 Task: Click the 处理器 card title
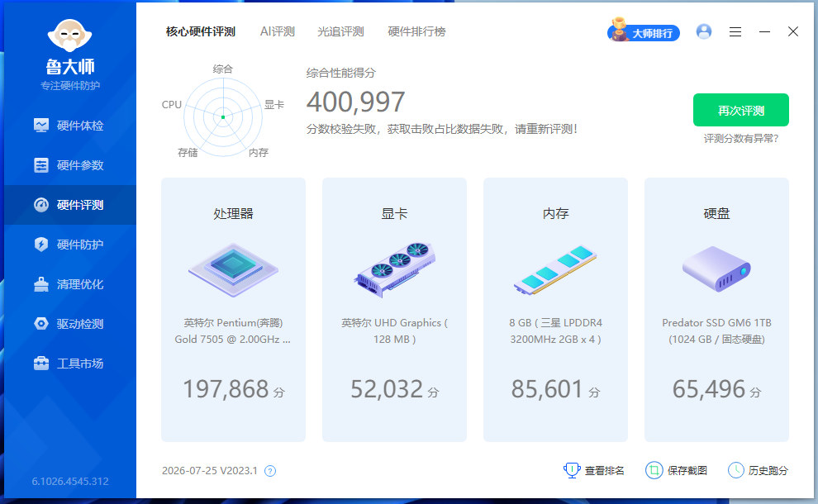[x=233, y=213]
